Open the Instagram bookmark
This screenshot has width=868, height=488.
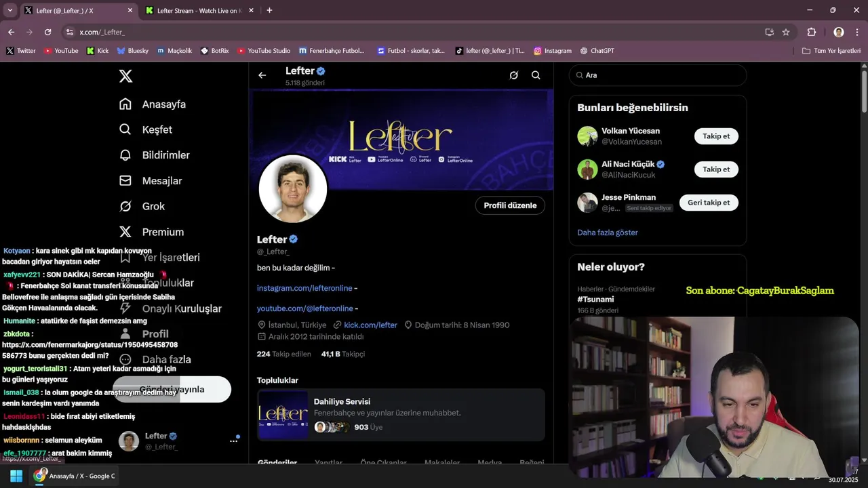pos(553,51)
